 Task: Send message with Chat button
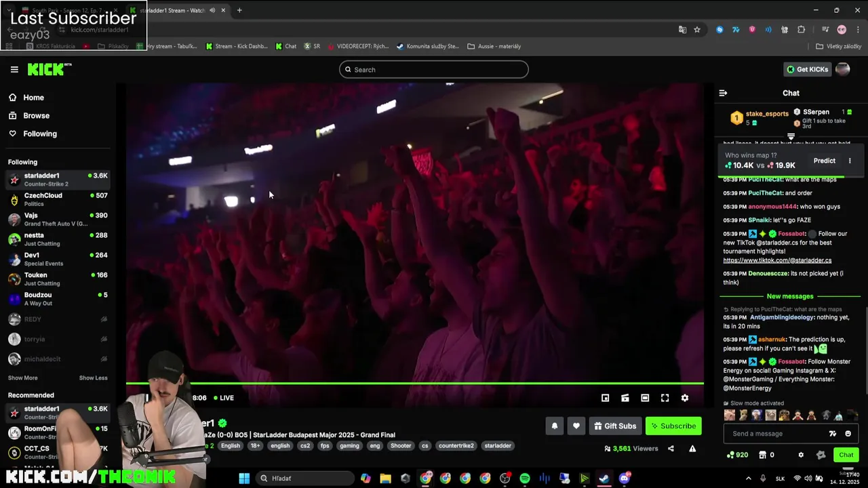[846, 455]
